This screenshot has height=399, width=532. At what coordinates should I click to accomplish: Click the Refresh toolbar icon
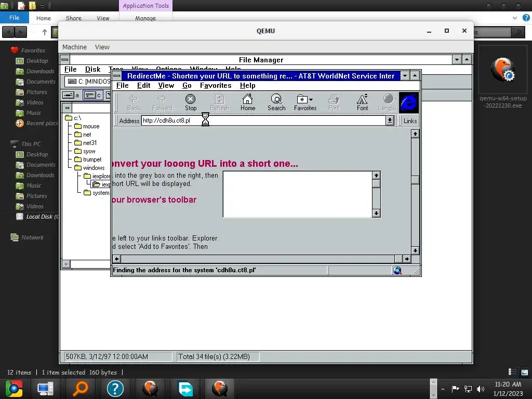220,102
